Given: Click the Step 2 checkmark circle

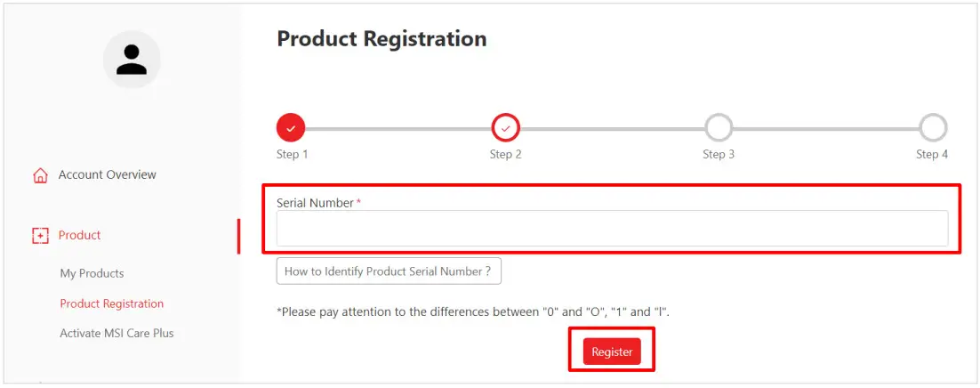Looking at the screenshot, I should click(x=506, y=128).
